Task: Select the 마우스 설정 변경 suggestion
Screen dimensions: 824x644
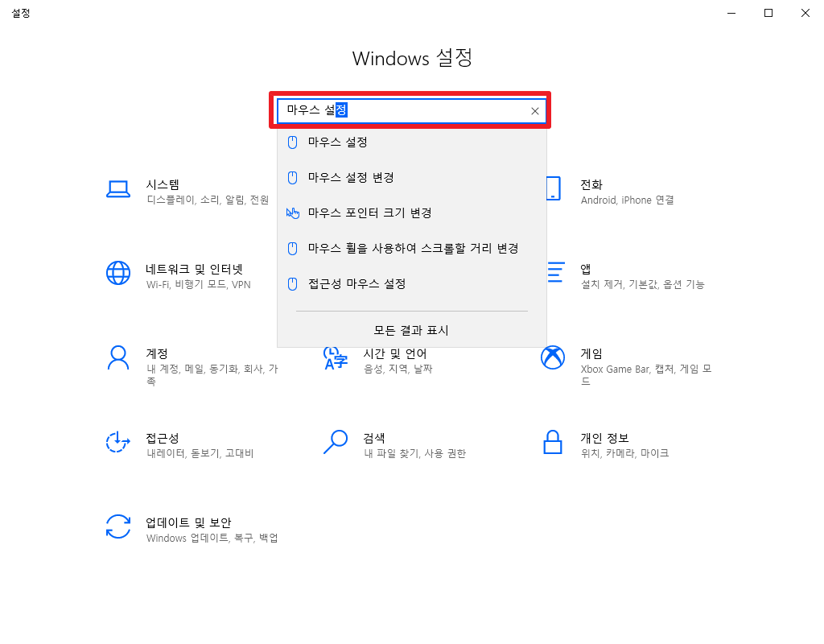Action: pos(411,178)
